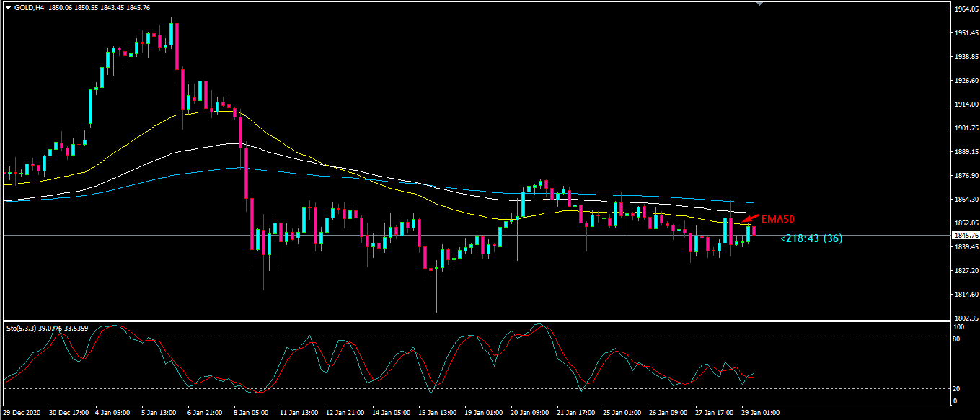This screenshot has height=420, width=980.
Task: Click the red EMA50 text label
Action: [778, 219]
